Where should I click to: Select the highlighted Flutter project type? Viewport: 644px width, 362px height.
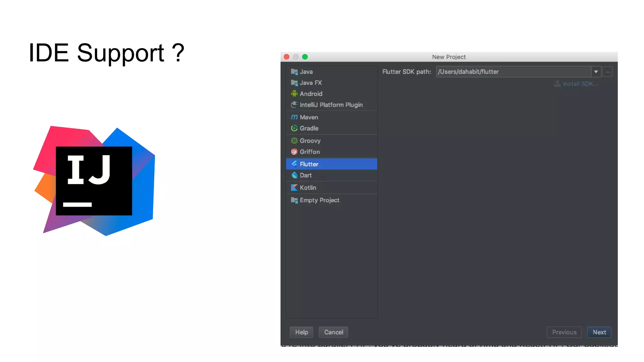[331, 164]
